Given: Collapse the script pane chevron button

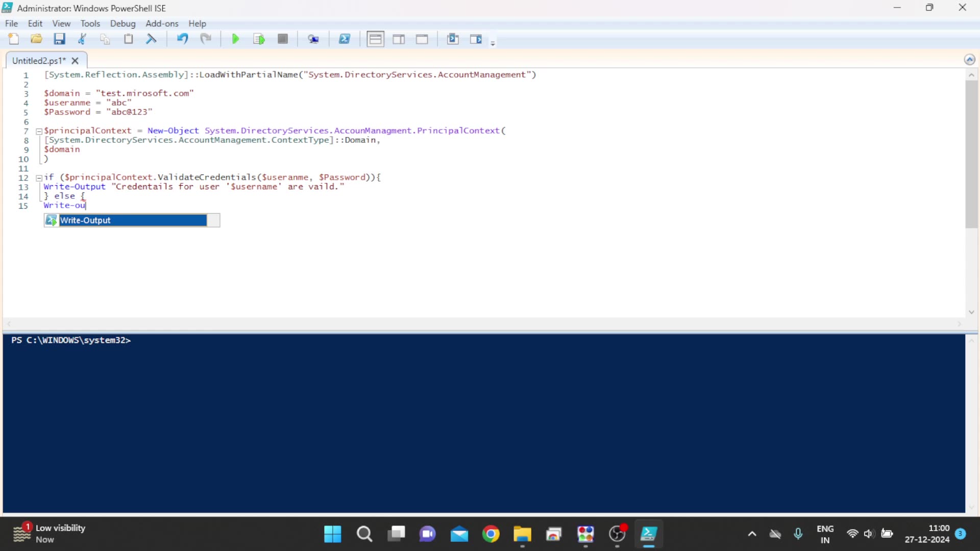Looking at the screenshot, I should pyautogui.click(x=969, y=60).
